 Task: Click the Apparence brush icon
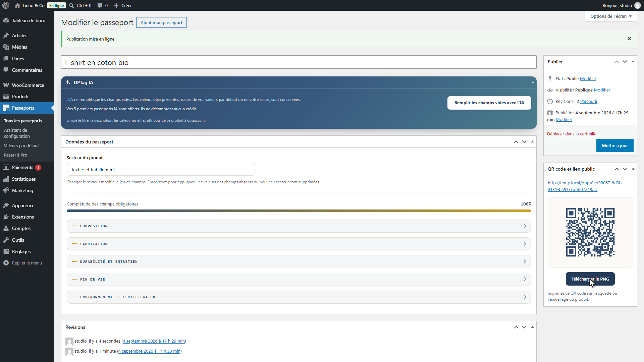pos(6,205)
